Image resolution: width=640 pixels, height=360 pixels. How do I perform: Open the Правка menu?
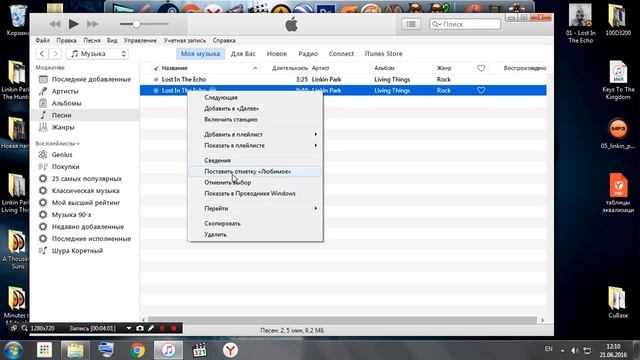click(66, 40)
